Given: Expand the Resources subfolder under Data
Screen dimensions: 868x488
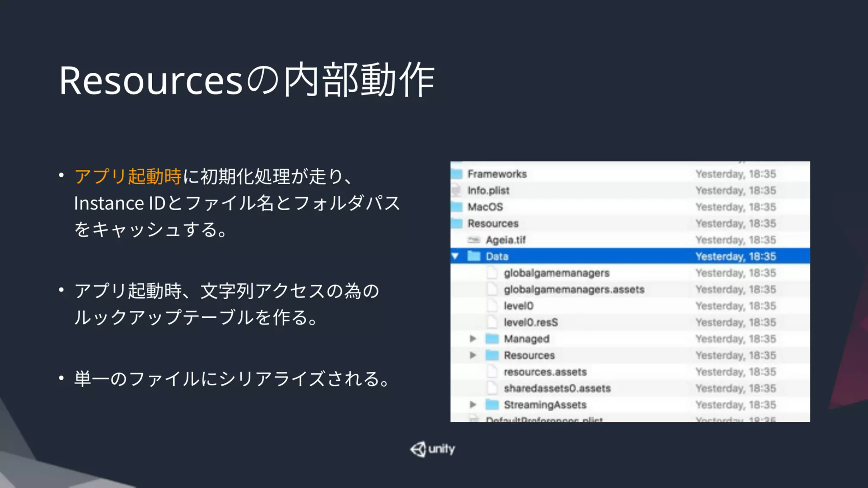Looking at the screenshot, I should point(473,355).
